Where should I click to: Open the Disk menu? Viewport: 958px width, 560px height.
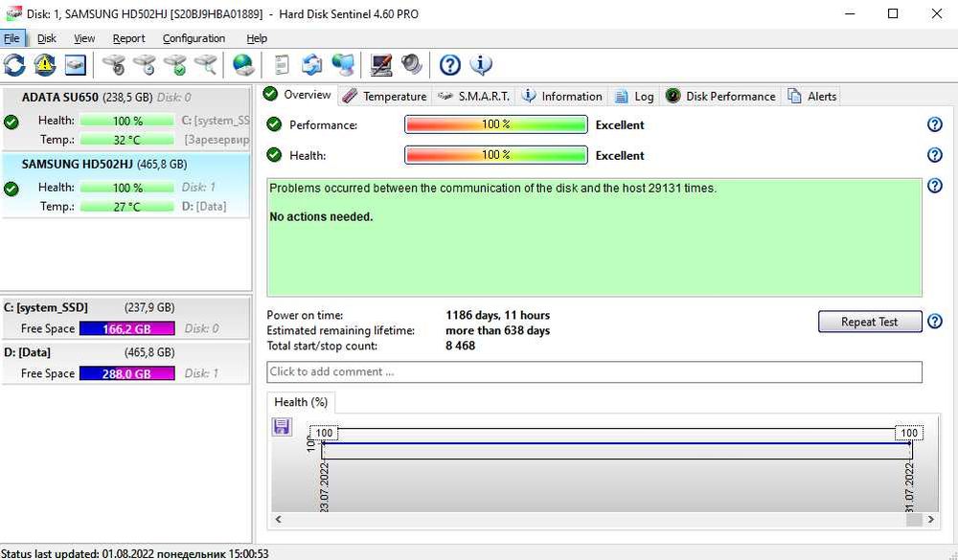pos(46,38)
